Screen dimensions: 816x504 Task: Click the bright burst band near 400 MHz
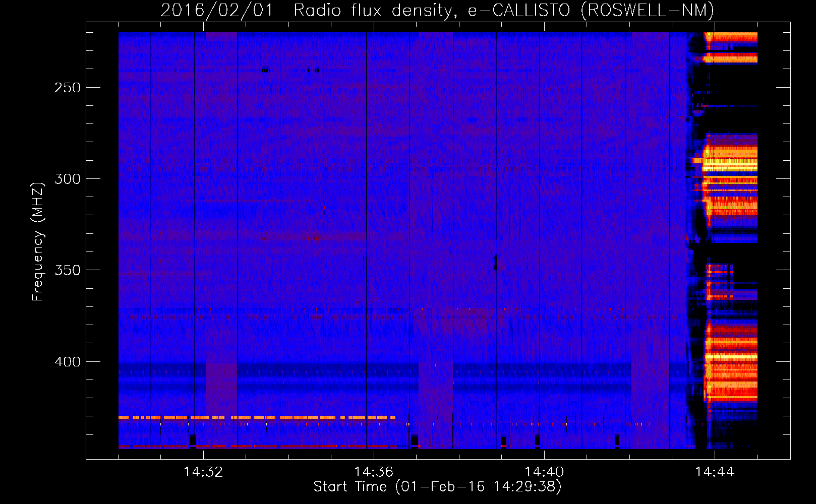click(x=731, y=361)
